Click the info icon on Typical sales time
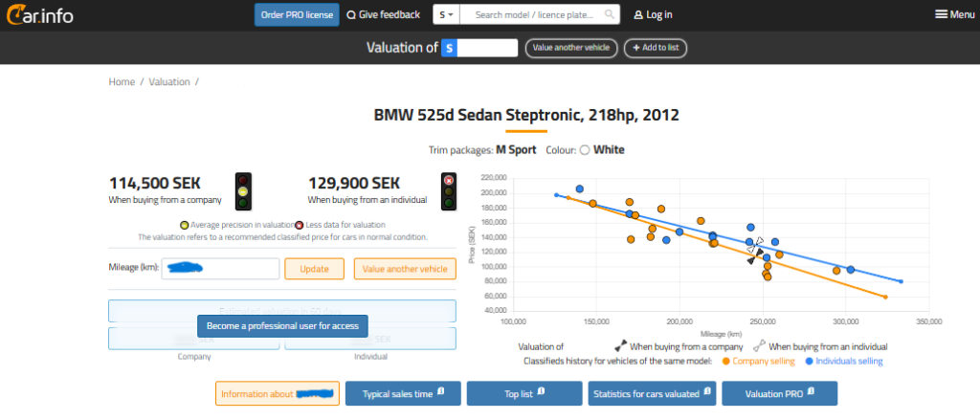This screenshot has width=980, height=420. [441, 392]
